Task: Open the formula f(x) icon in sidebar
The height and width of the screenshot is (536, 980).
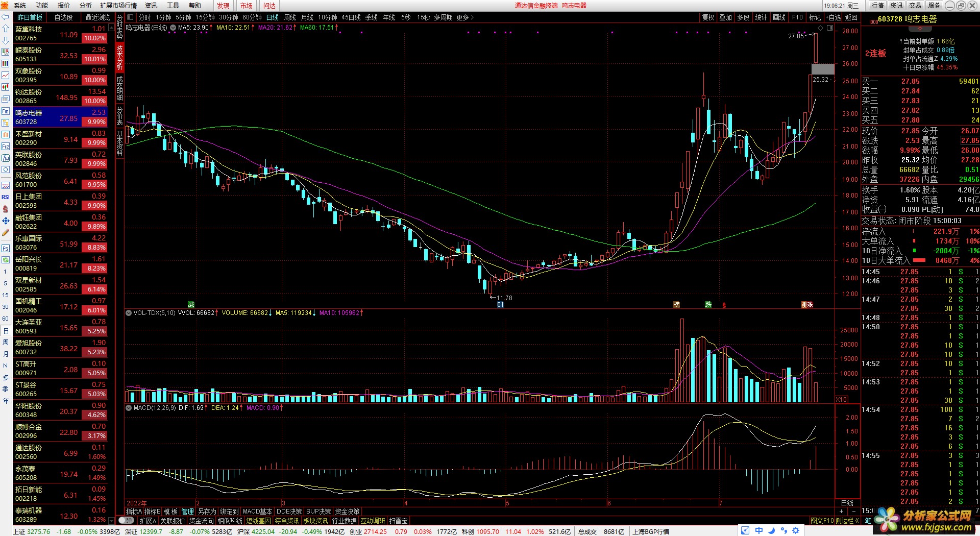Action: click(6, 158)
